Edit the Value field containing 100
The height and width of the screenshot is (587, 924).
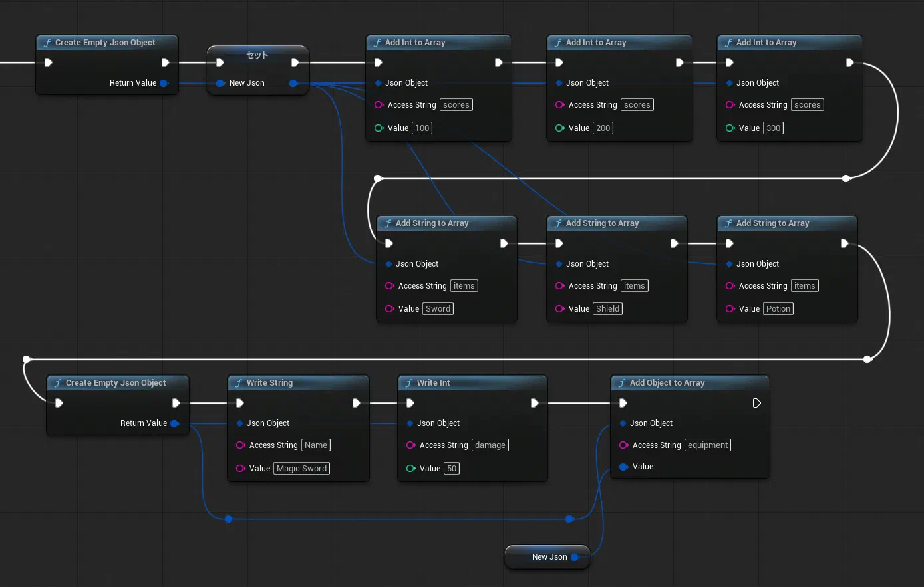tap(422, 128)
